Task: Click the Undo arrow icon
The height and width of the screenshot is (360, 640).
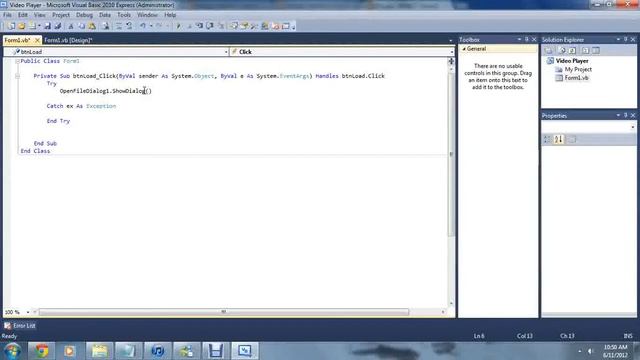Action: pos(143,26)
